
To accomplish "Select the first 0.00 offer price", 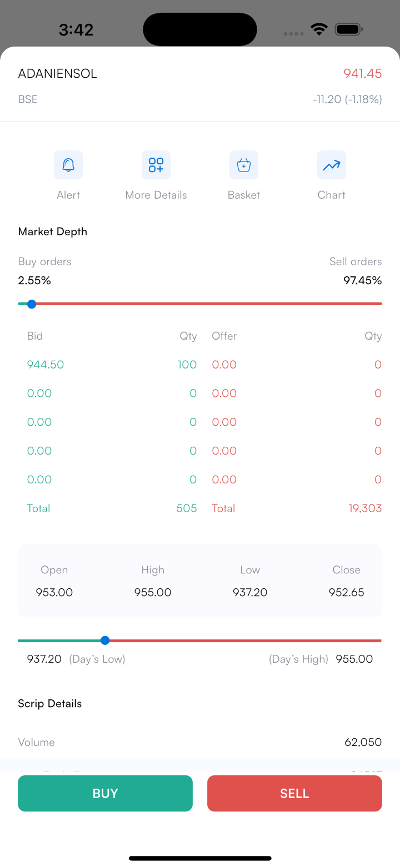I will point(224,365).
